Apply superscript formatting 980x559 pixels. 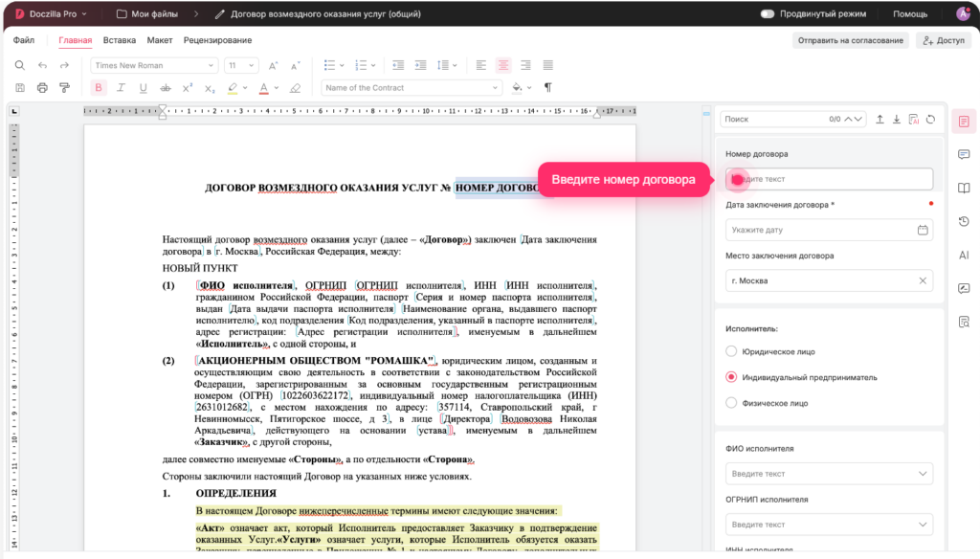coord(188,87)
